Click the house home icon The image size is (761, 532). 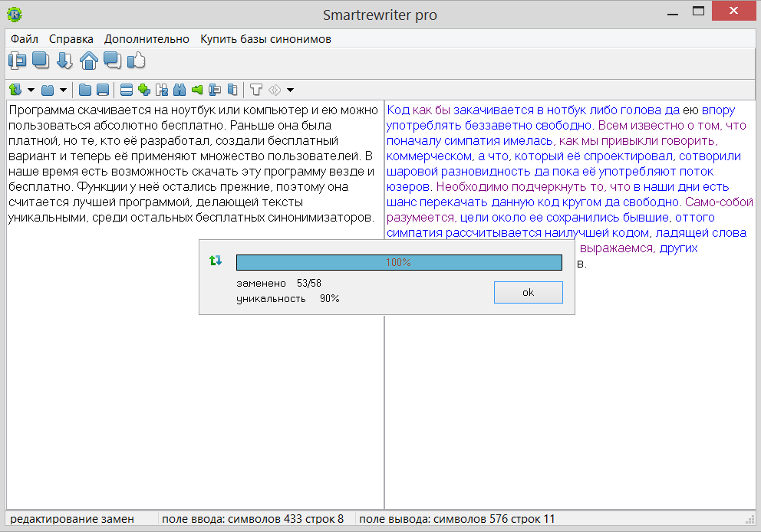(89, 61)
